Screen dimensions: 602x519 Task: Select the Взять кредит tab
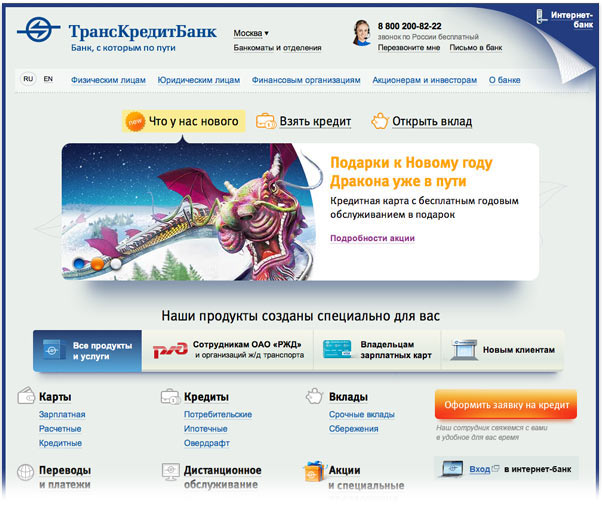click(x=304, y=121)
